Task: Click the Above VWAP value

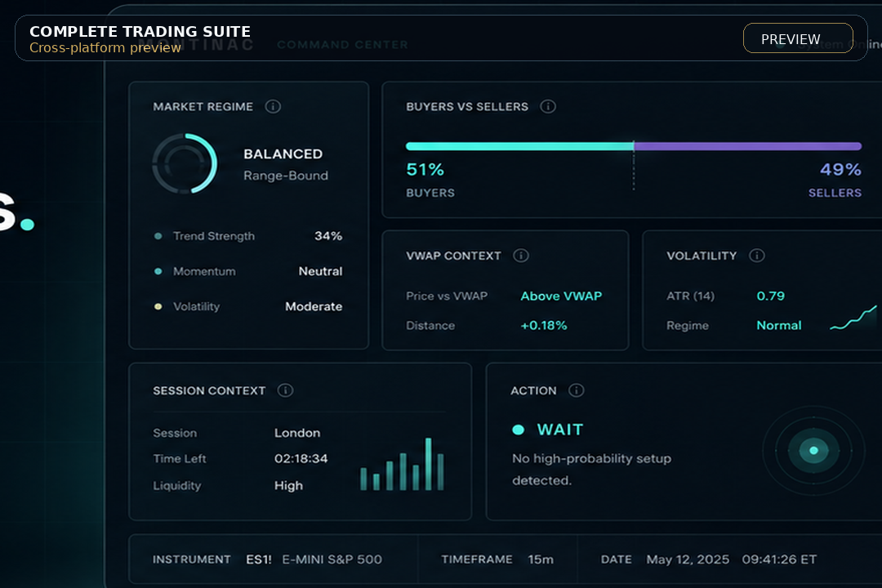Action: pos(561,296)
